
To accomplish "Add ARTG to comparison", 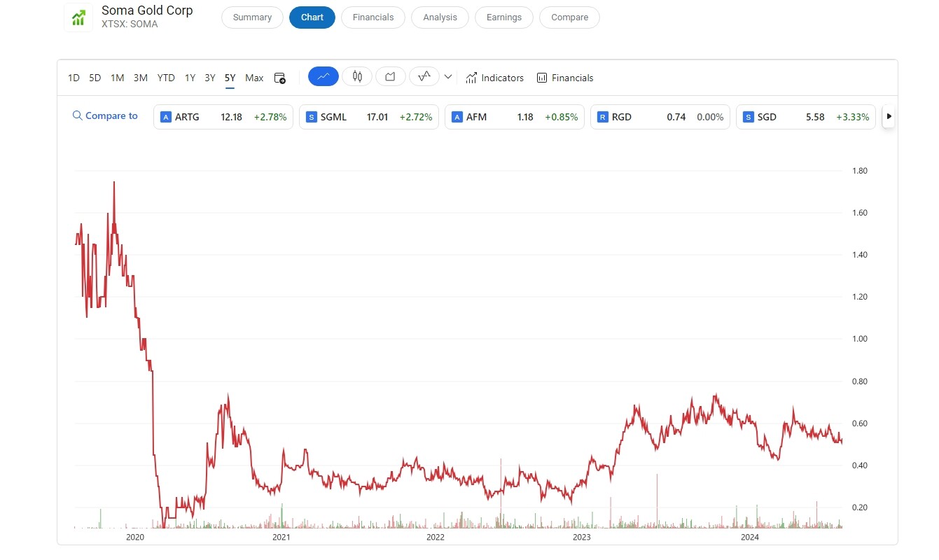I will coord(223,117).
